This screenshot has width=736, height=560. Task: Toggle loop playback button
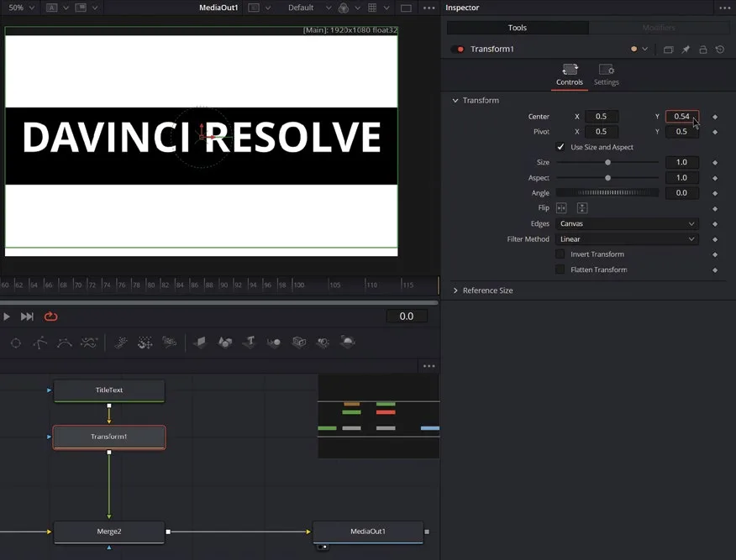[50, 317]
